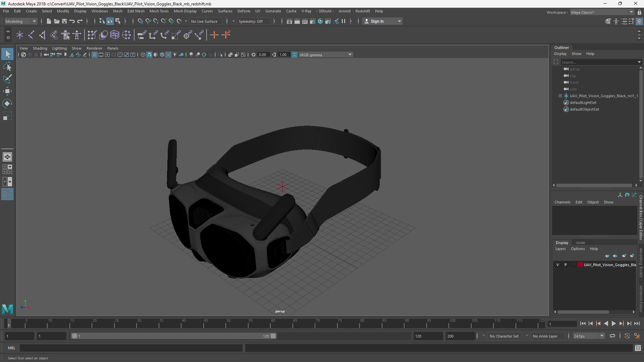Toggle sRGB gamma view transform icon
The width and height of the screenshot is (644, 362).
pos(294,55)
